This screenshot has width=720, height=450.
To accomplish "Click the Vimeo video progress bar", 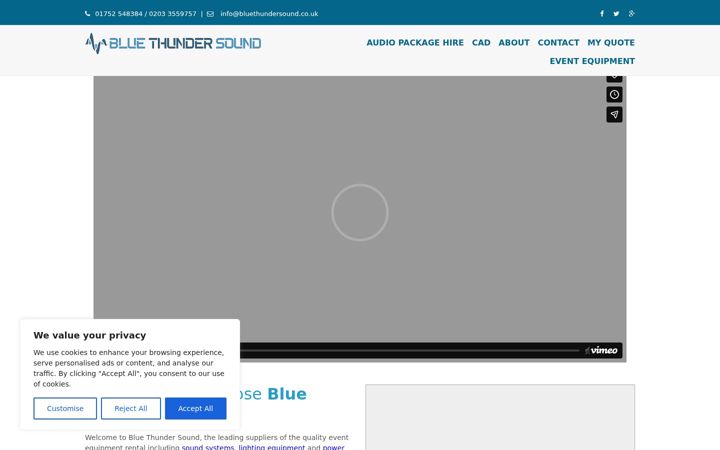I will (409, 350).
